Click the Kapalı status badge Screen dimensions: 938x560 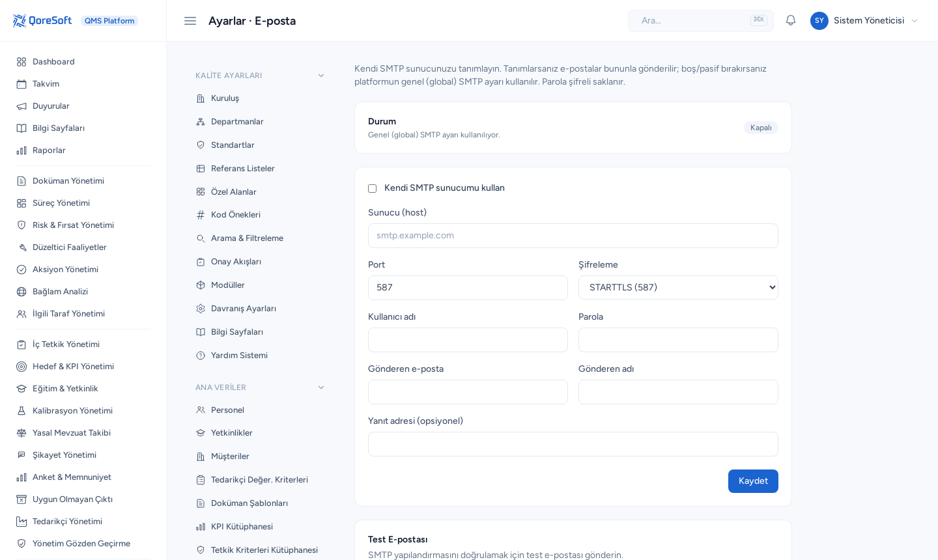(x=761, y=128)
